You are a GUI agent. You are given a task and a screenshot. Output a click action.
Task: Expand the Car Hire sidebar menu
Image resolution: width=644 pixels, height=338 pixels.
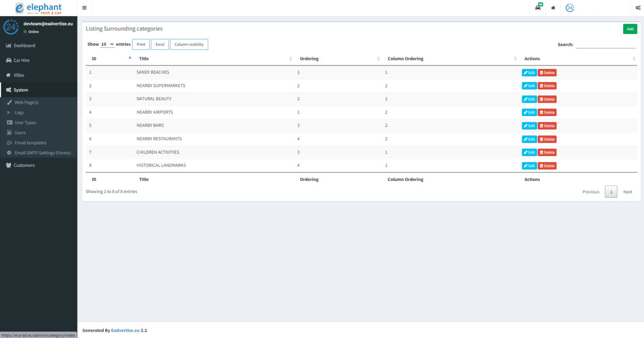pos(22,60)
